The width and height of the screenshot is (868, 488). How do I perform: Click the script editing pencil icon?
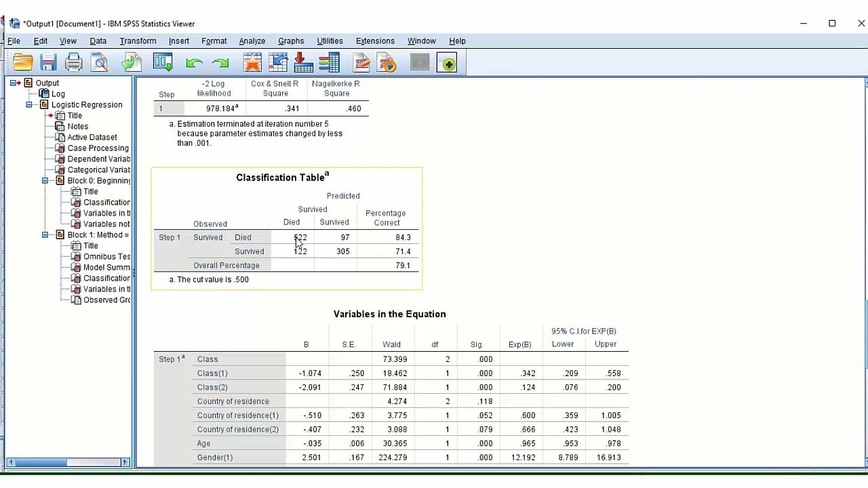pyautogui.click(x=361, y=63)
